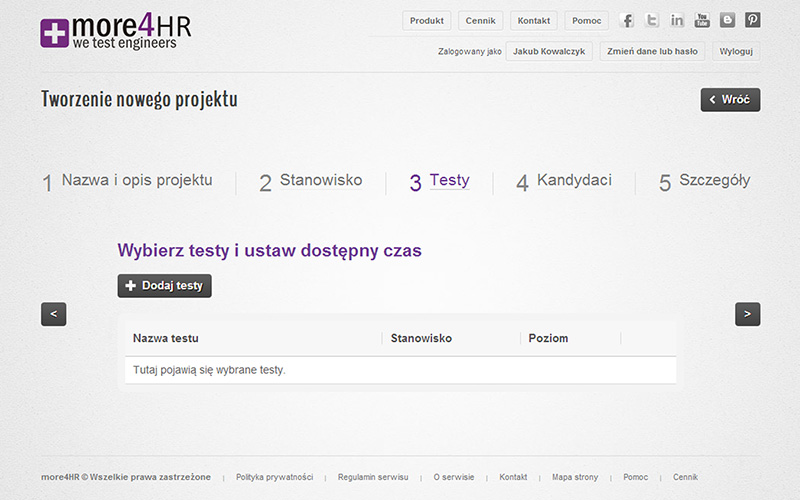Click the Dodaj testy button
The height and width of the screenshot is (500, 800).
click(x=164, y=286)
